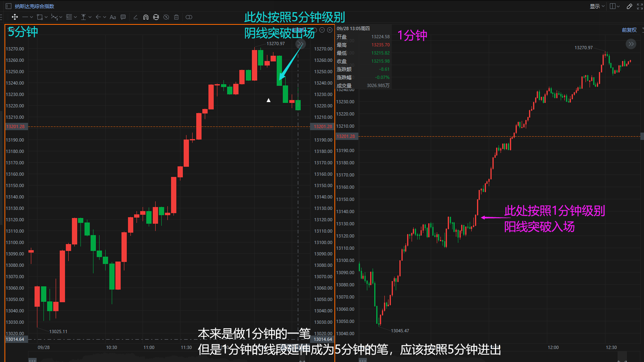Screen dimensions: 644x362
Task: Click the 1-minute chart bottom-left range handle
Action: click(x=363, y=360)
